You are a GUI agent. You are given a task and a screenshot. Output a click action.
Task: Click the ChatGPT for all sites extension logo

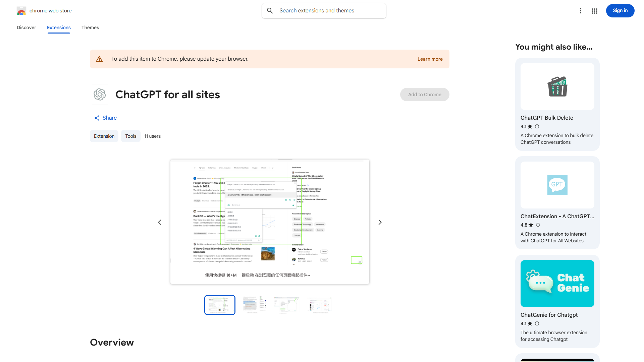tap(100, 95)
